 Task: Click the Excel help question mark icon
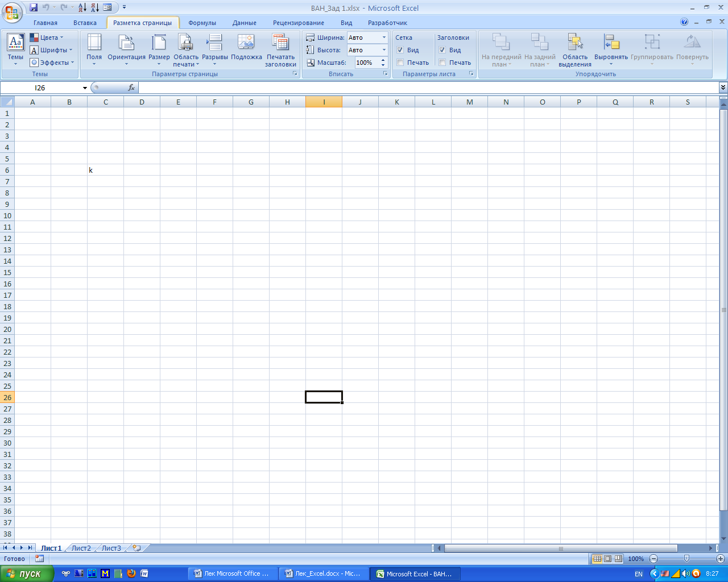pos(684,22)
